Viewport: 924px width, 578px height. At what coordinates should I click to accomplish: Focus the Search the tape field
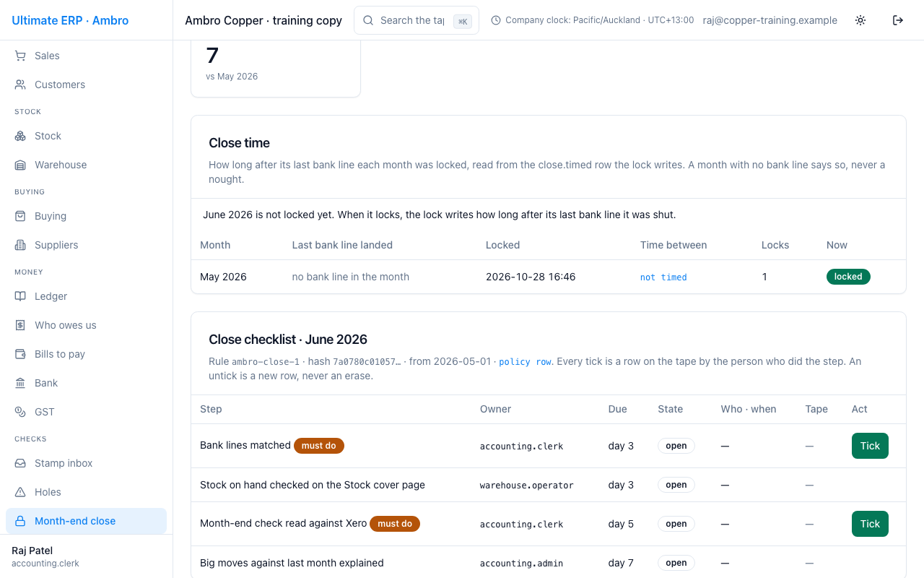click(x=417, y=20)
